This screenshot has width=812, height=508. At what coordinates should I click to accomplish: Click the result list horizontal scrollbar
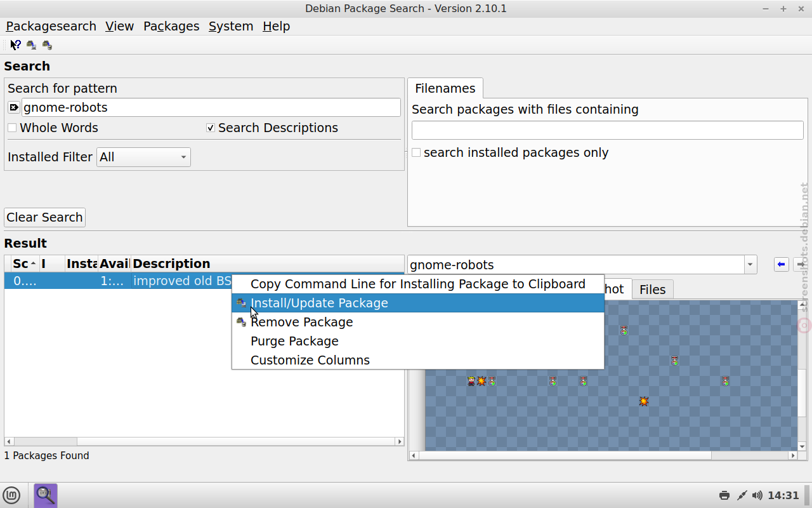coord(204,441)
